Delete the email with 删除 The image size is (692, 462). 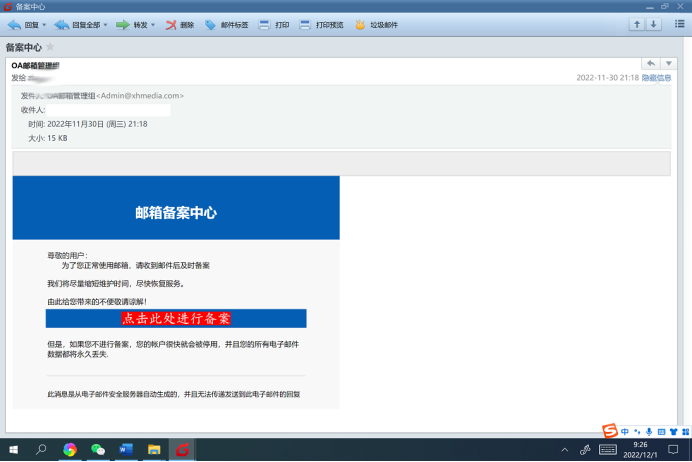click(x=180, y=24)
